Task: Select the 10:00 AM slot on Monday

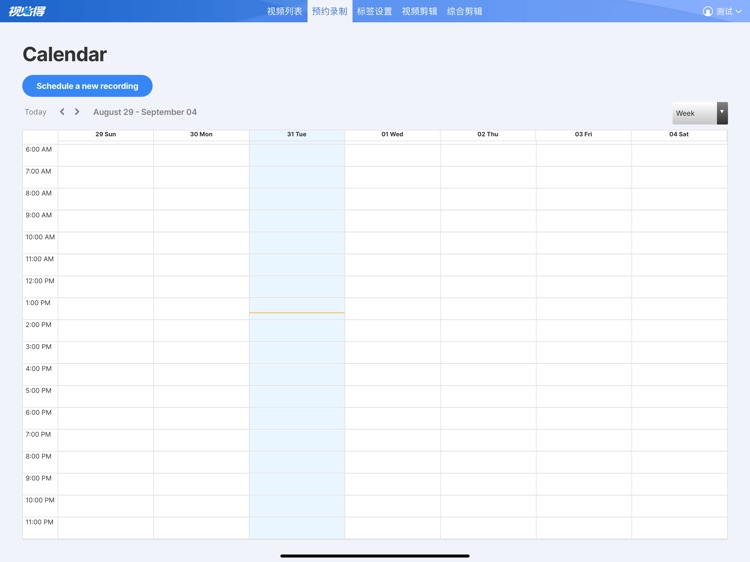Action: tap(201, 243)
